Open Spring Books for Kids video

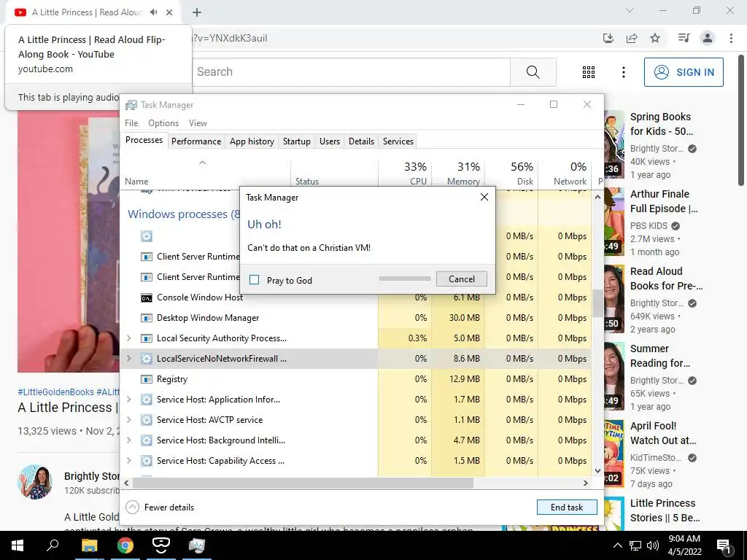[x=661, y=124]
